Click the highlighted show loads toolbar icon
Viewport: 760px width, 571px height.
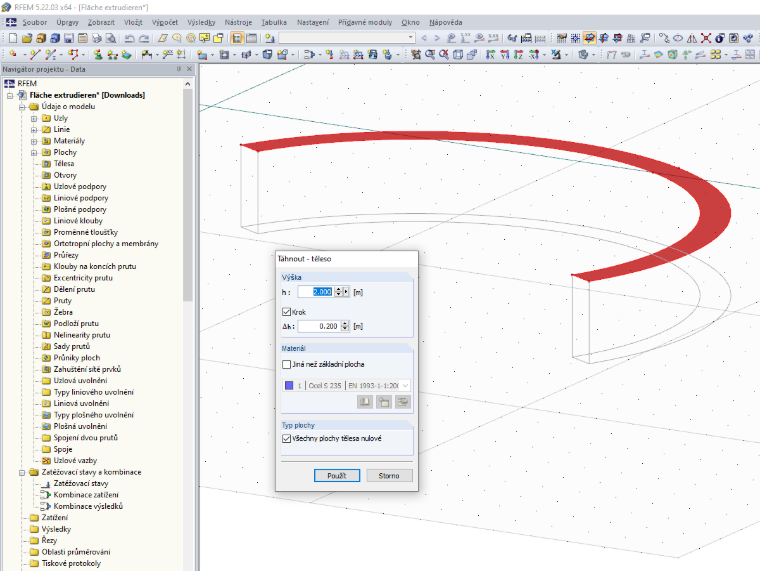point(589,38)
